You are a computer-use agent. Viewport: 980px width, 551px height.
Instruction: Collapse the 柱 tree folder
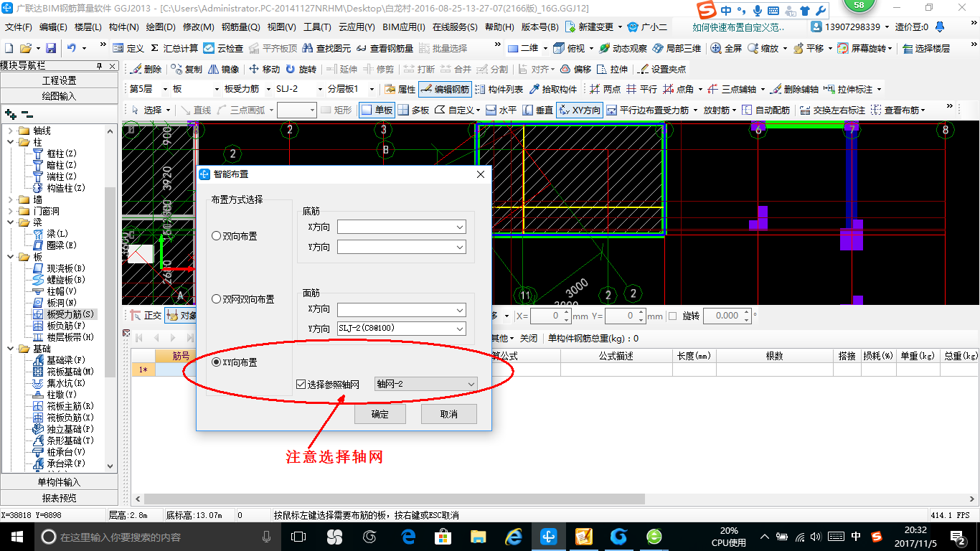pos(11,142)
